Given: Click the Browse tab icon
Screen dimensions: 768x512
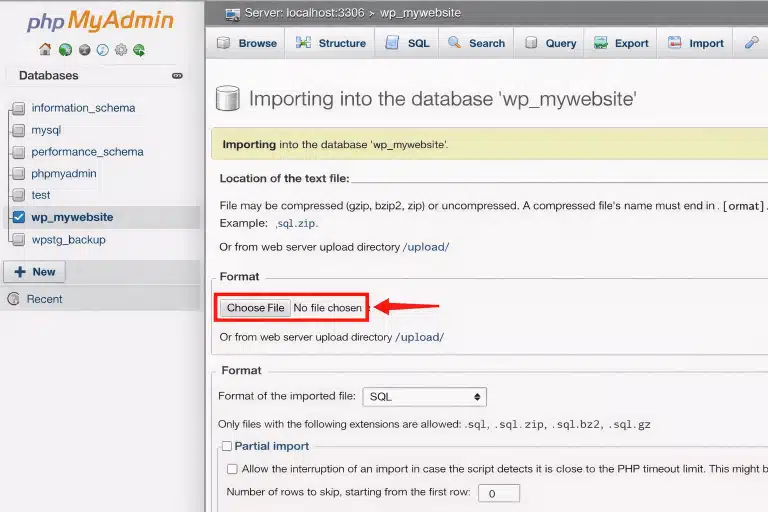Looking at the screenshot, I should (x=223, y=43).
